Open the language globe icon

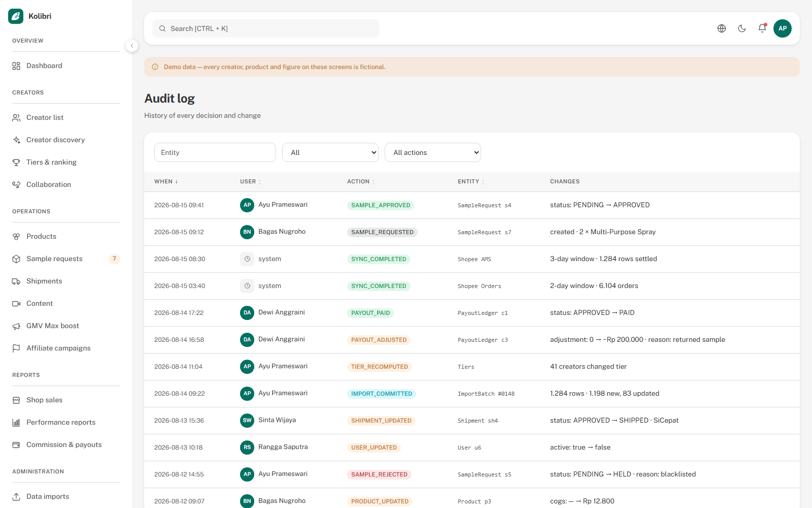pyautogui.click(x=722, y=28)
